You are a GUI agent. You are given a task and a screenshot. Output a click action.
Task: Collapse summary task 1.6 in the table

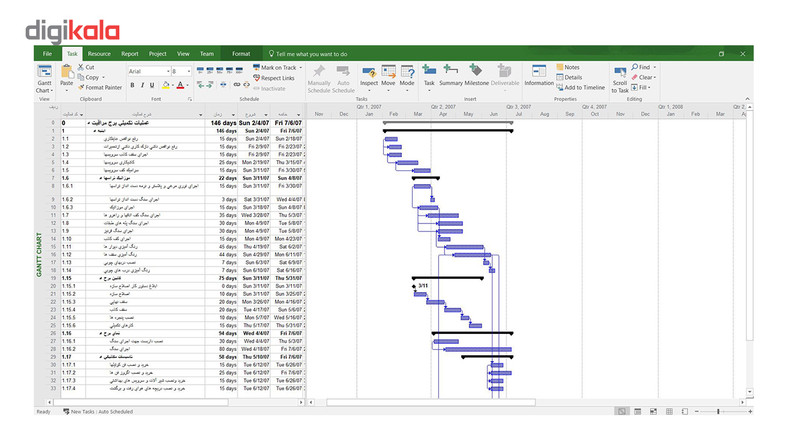point(101,178)
